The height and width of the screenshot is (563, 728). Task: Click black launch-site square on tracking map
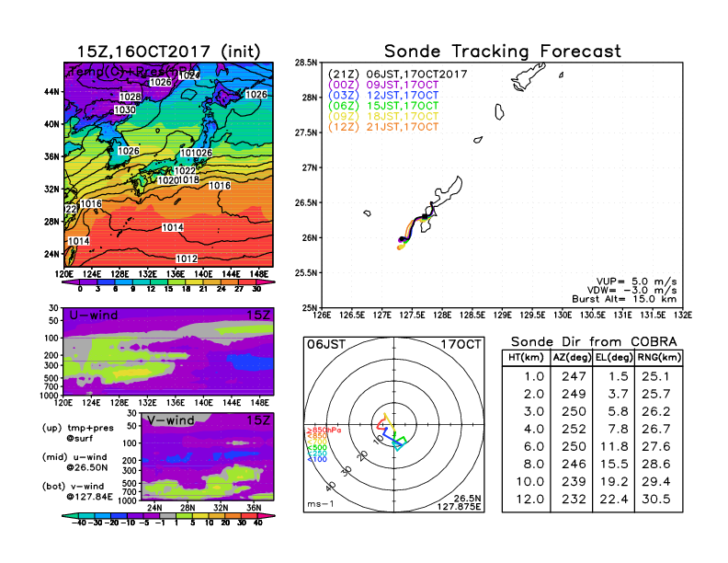point(424,216)
